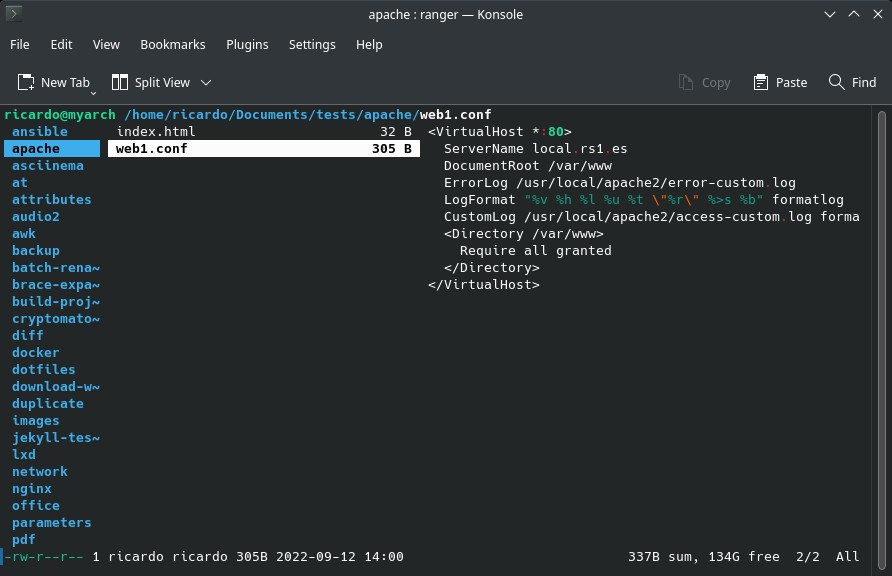
Task: Select the audio2 directory
Action: [36, 217]
